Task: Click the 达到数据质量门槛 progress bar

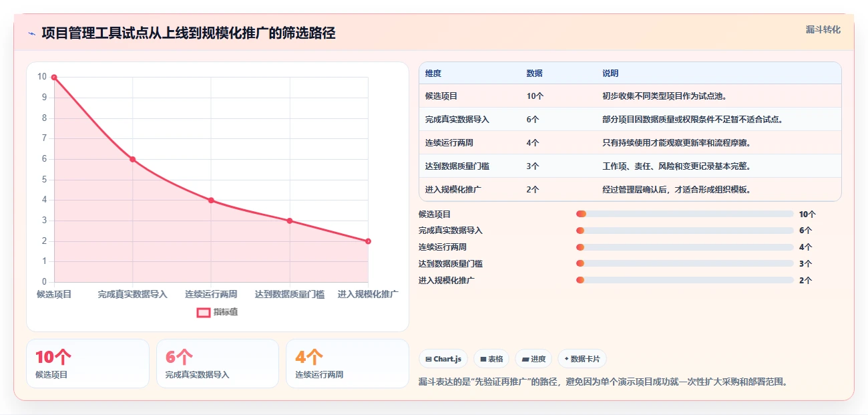Action: (x=684, y=264)
